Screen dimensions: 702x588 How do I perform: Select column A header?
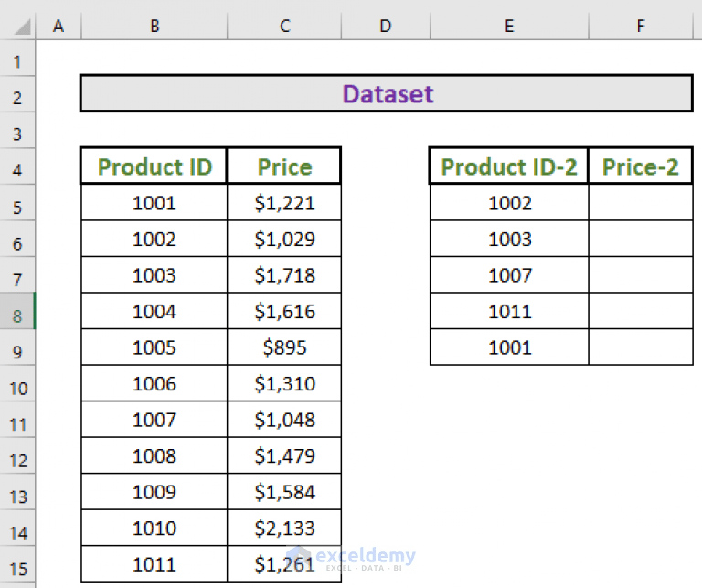tap(58, 26)
